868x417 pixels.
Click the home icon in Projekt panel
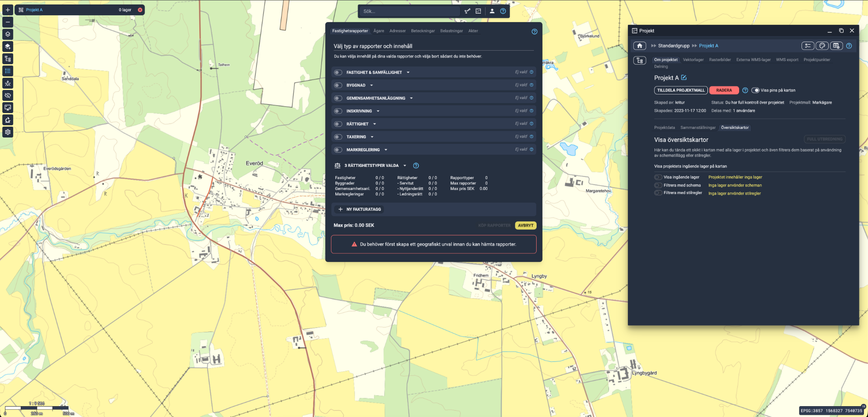(x=639, y=46)
